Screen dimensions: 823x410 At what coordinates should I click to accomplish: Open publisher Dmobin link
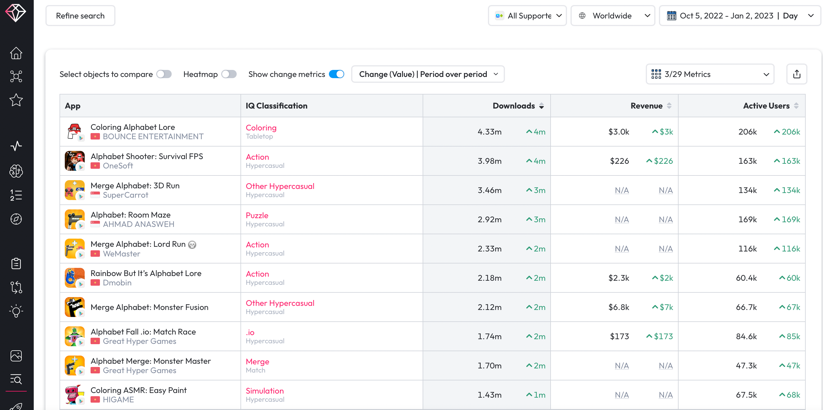click(117, 283)
